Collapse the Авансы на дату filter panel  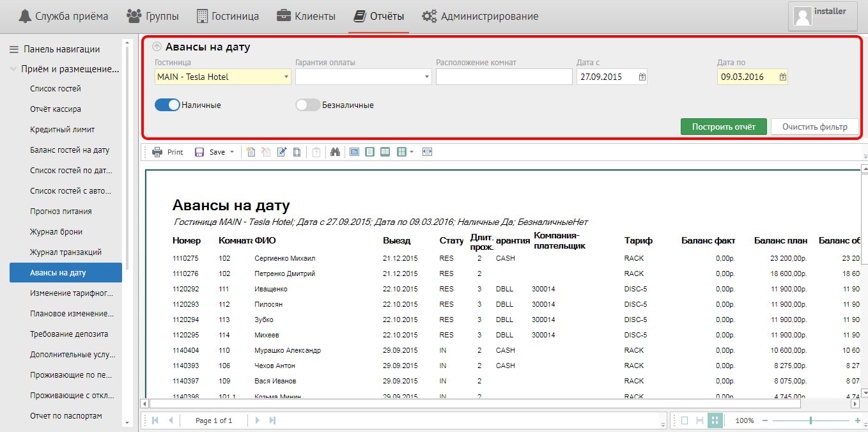(x=157, y=47)
